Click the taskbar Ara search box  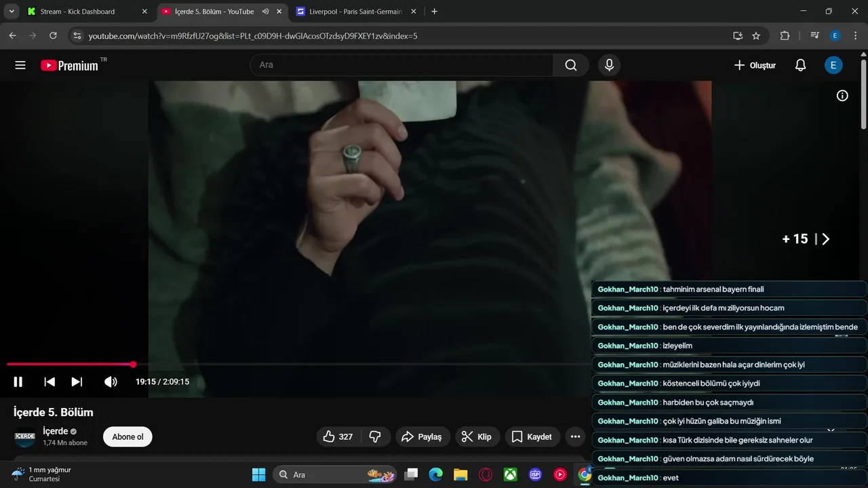pyautogui.click(x=336, y=474)
